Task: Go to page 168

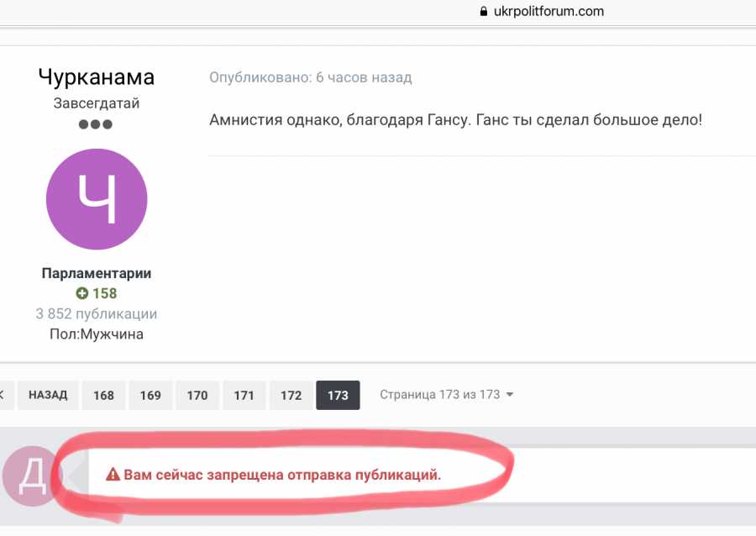Action: 103,395
